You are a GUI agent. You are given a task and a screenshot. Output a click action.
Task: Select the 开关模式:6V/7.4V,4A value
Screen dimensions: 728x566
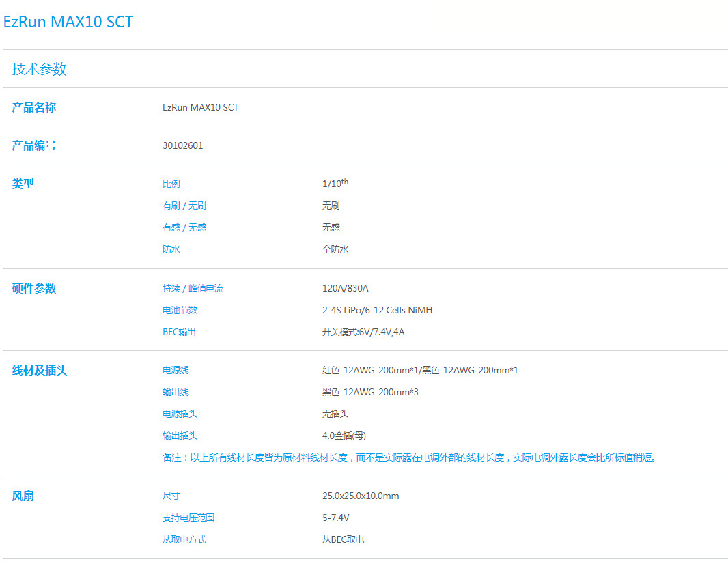363,332
